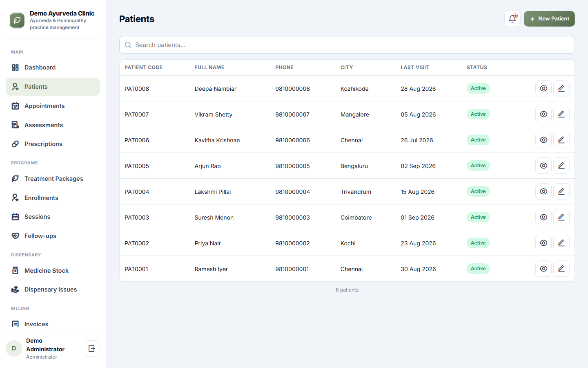
Task: Click phone number 9810000007
Action: tap(292, 114)
